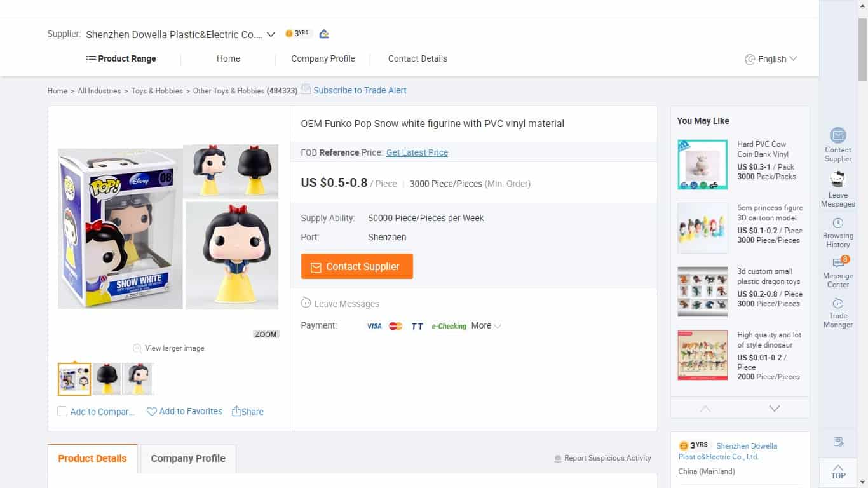Screen dimensions: 868x488
Task: Click Home breadcrumb link
Action: 57,91
